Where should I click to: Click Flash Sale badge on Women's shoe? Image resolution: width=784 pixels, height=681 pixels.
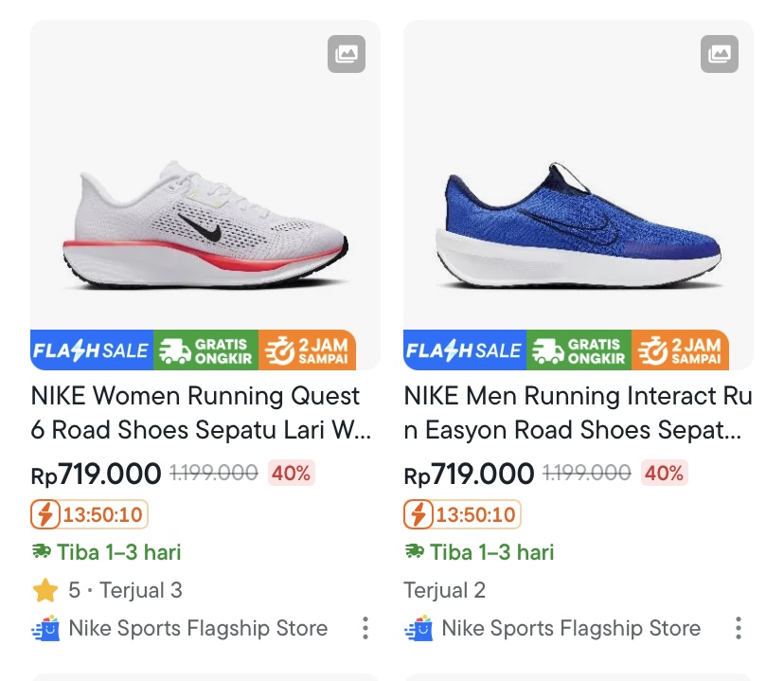(91, 350)
